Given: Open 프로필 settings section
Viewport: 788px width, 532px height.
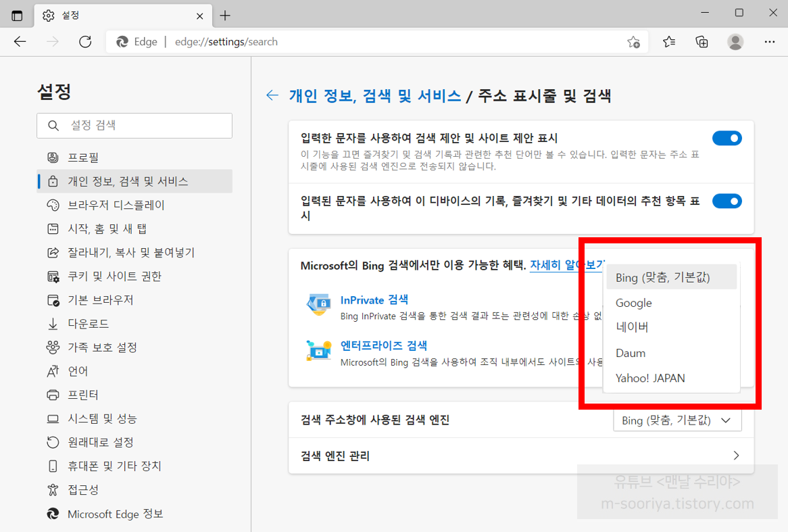Looking at the screenshot, I should [x=134, y=158].
